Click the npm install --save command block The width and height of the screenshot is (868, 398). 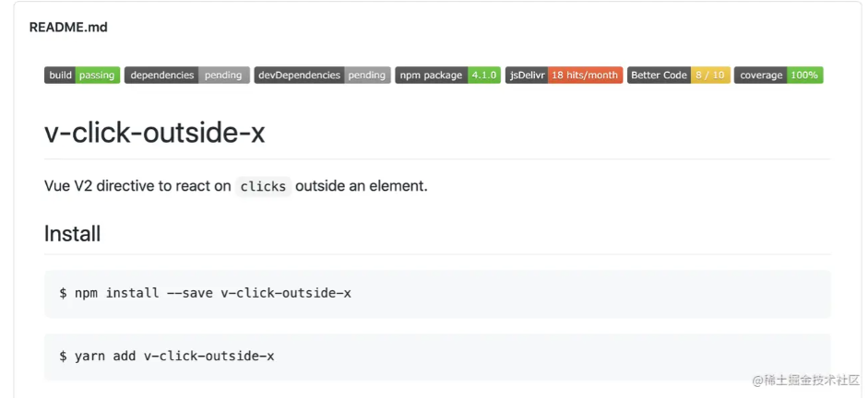click(x=437, y=294)
